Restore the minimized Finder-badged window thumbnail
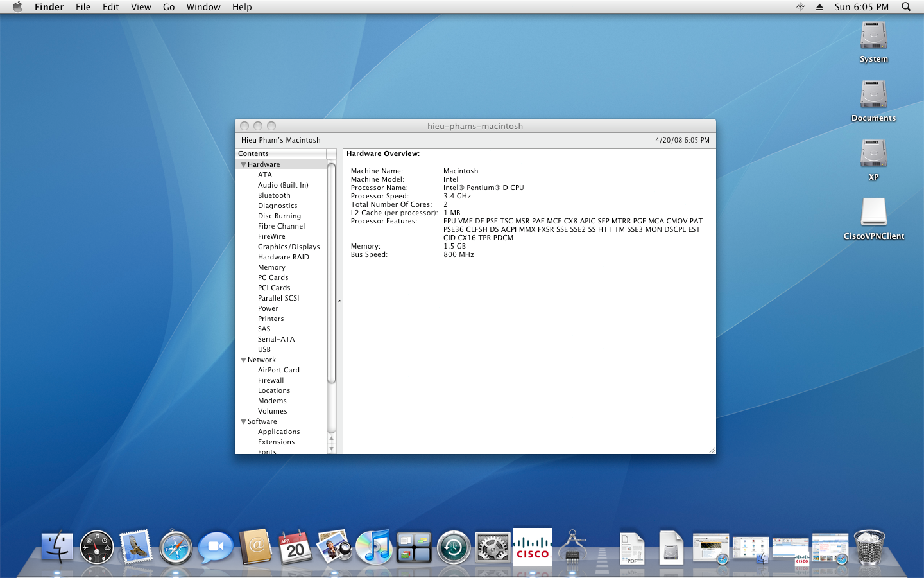 click(x=751, y=550)
